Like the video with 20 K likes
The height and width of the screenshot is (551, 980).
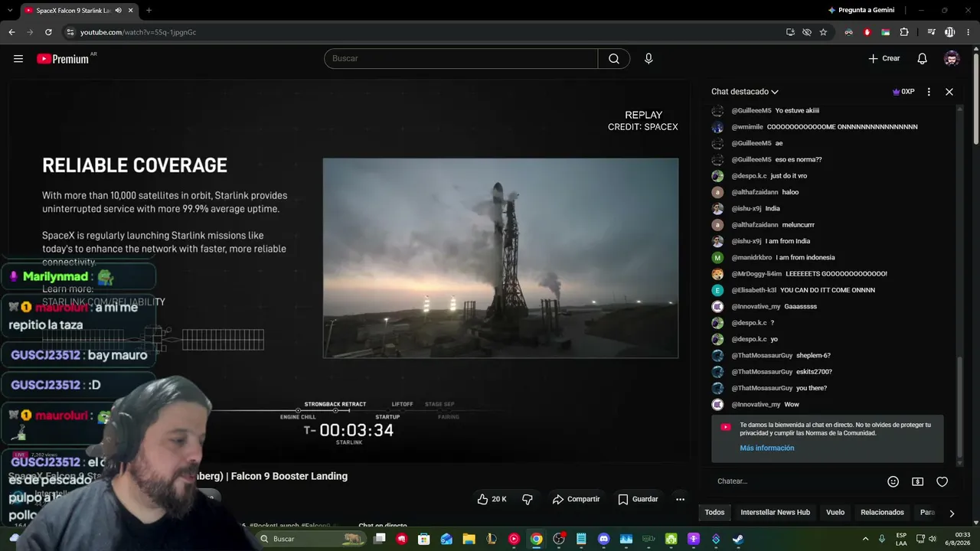click(x=492, y=499)
